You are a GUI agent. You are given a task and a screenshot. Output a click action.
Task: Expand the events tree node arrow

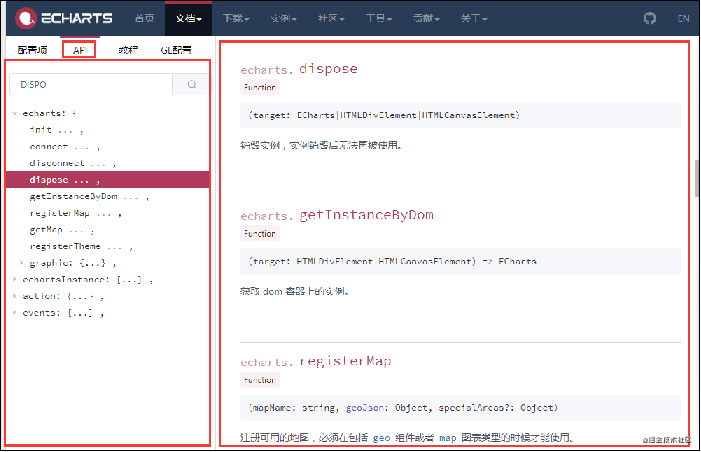click(14, 313)
